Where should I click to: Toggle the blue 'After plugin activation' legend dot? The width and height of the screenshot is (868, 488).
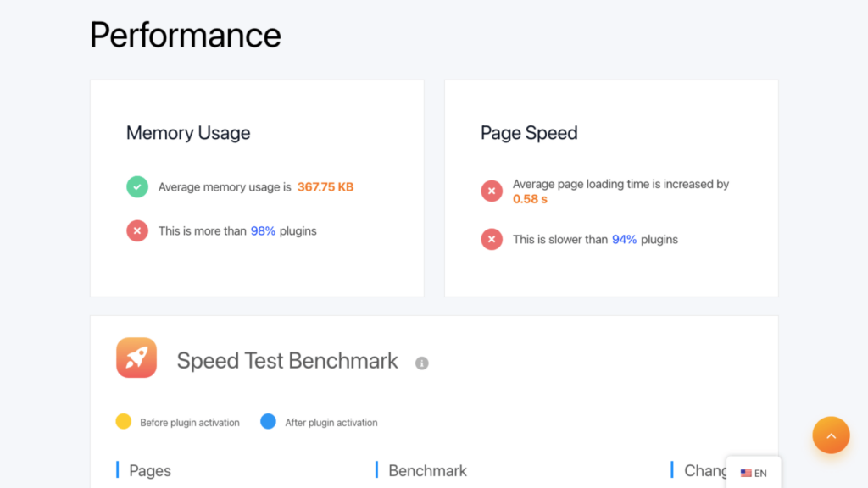point(269,422)
